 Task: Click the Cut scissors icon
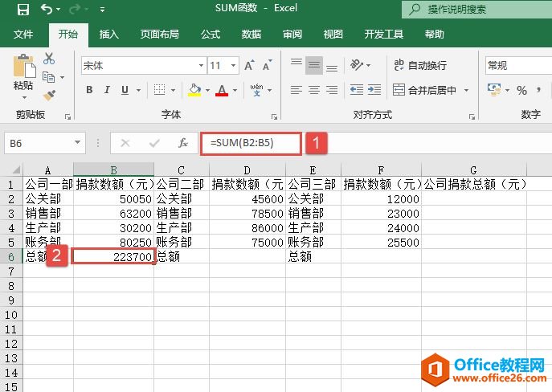(x=49, y=59)
